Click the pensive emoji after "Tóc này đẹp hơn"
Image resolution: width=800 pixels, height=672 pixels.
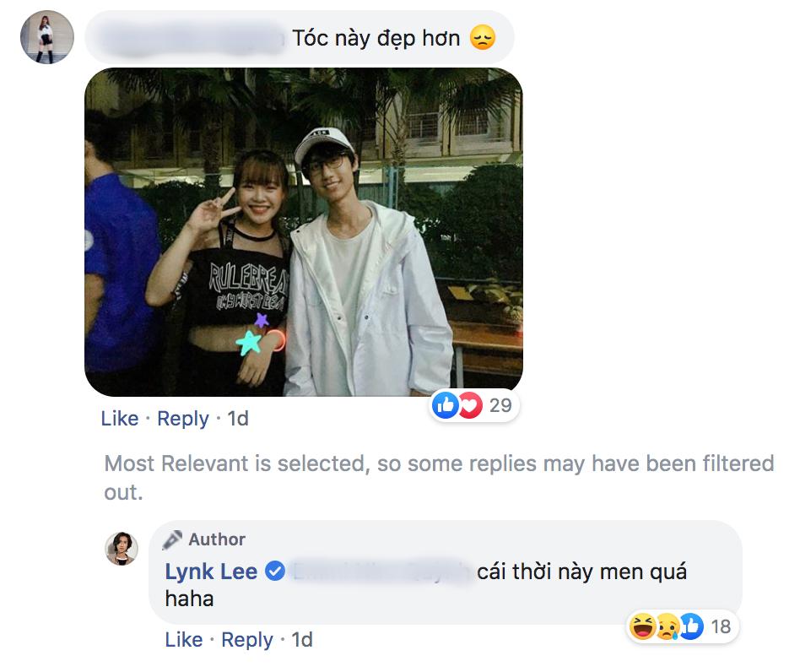[x=483, y=38]
